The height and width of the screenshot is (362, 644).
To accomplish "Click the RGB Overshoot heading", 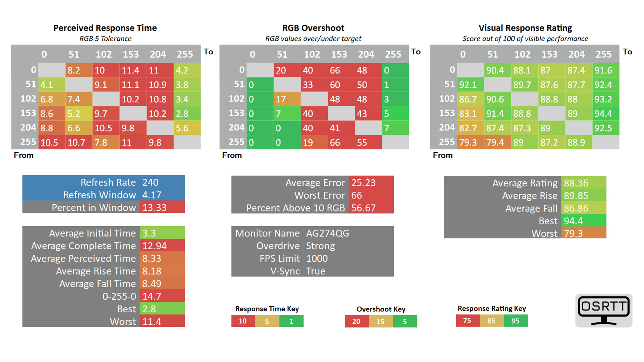I will click(x=313, y=28).
